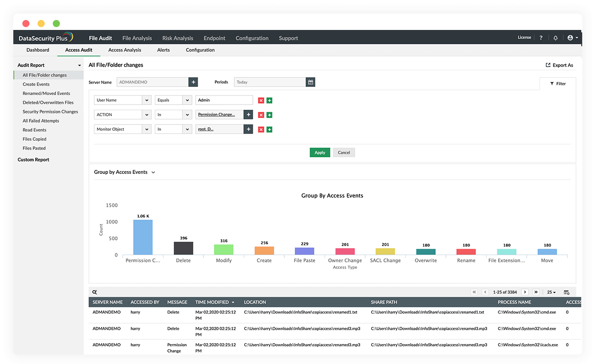The height and width of the screenshot is (364, 596).
Task: Open the All Failed Attempts report
Action: 41,121
